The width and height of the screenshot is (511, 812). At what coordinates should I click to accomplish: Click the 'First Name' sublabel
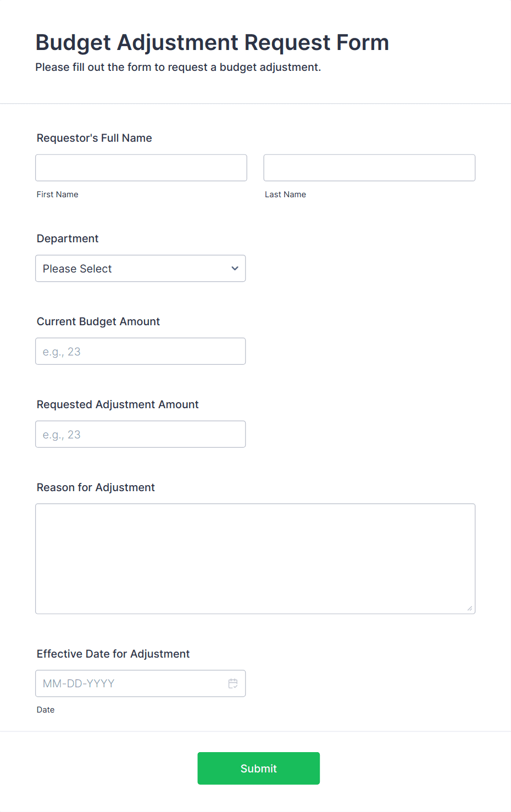(57, 194)
